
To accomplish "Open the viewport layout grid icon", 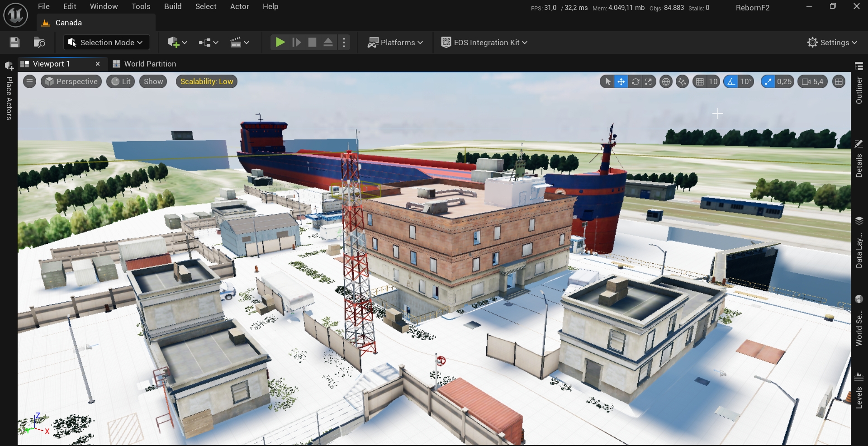I will click(839, 82).
